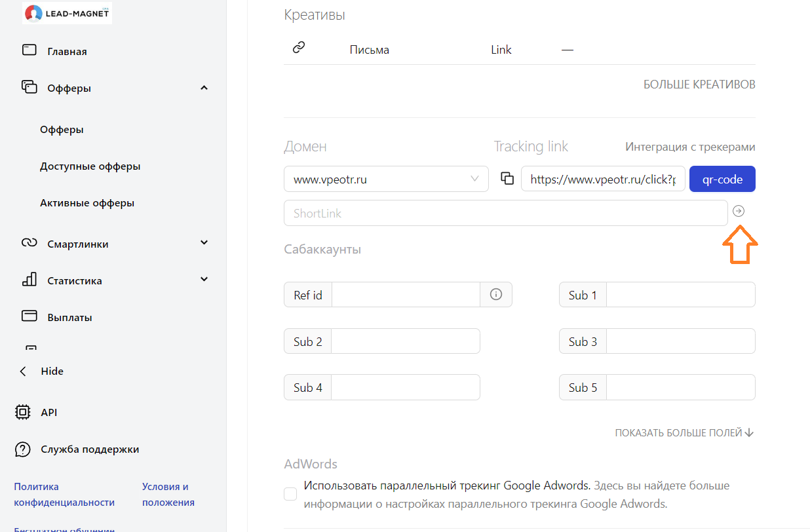Enable parallel tracking Google Adwords checkbox
Screen dimensions: 810x532
tap(290, 494)
